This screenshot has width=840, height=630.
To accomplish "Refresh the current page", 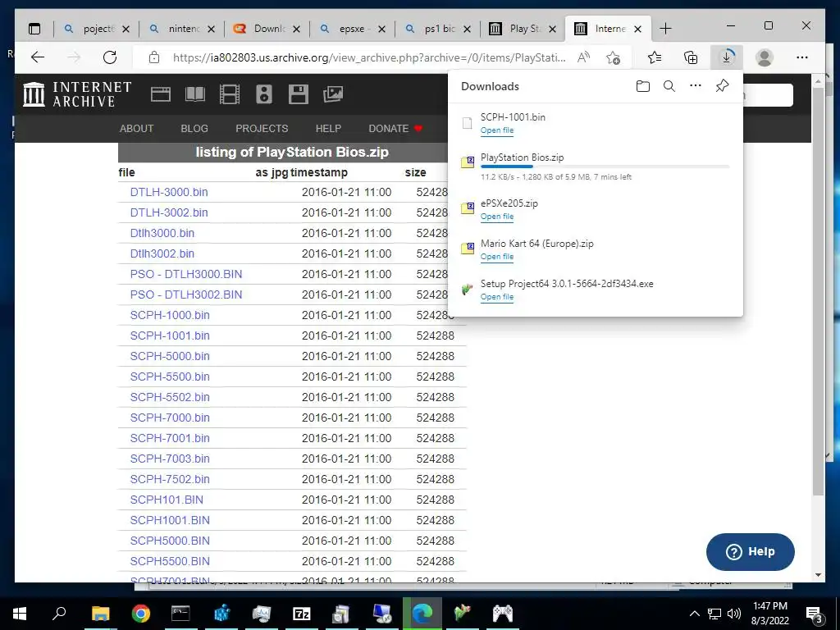I will click(x=110, y=57).
